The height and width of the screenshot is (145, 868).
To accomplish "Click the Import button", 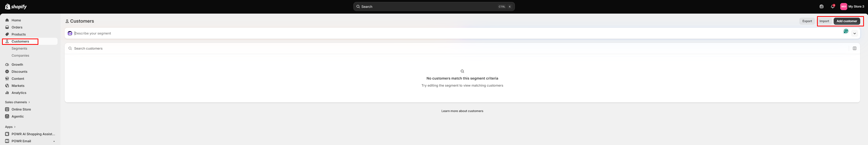I will [824, 21].
